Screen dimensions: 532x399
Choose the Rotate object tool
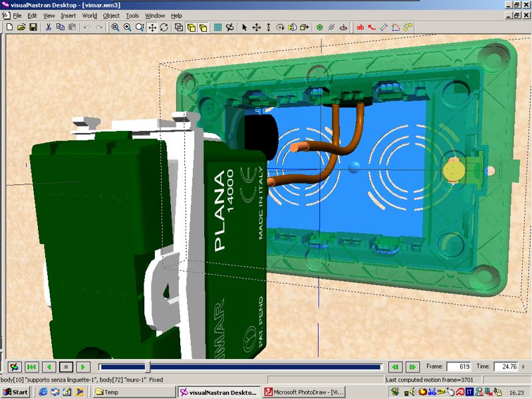pos(280,27)
